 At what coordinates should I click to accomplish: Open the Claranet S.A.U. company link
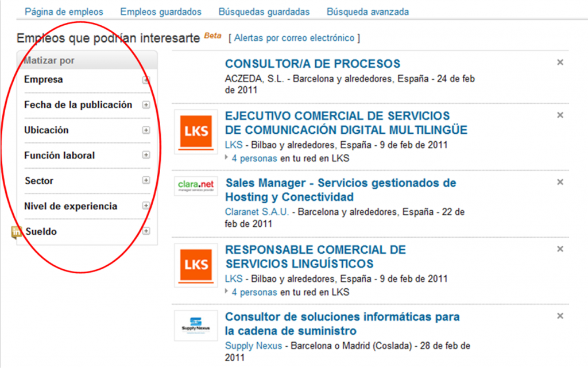pyautogui.click(x=257, y=212)
